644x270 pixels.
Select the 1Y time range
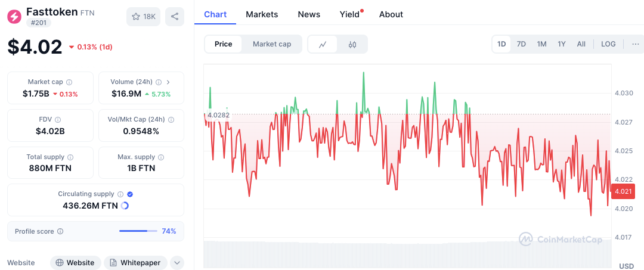562,44
